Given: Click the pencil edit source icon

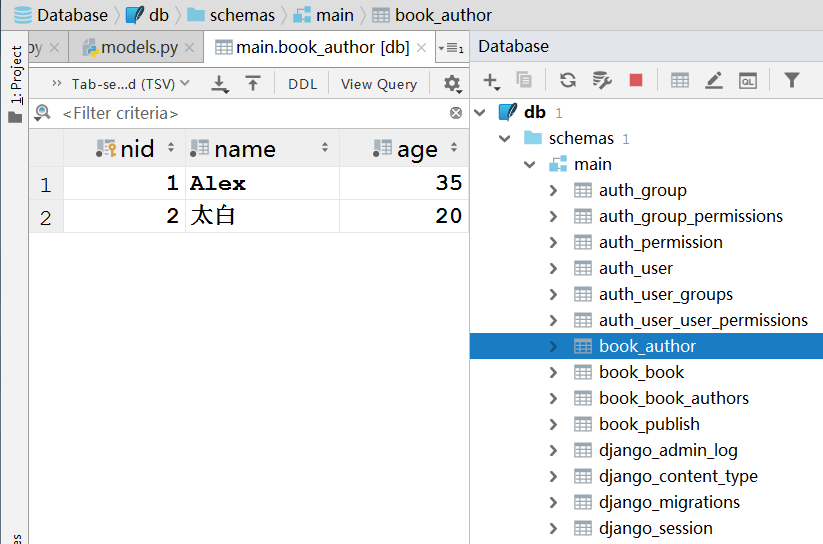Looking at the screenshot, I should [713, 81].
